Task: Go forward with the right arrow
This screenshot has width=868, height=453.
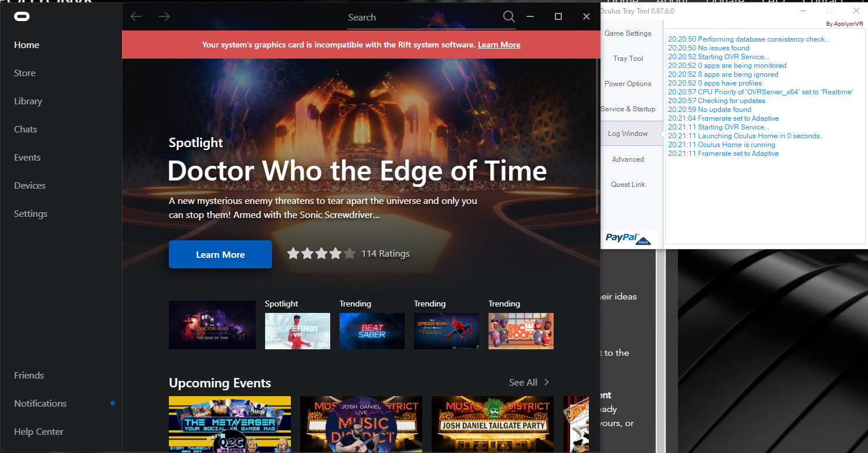Action: (164, 16)
